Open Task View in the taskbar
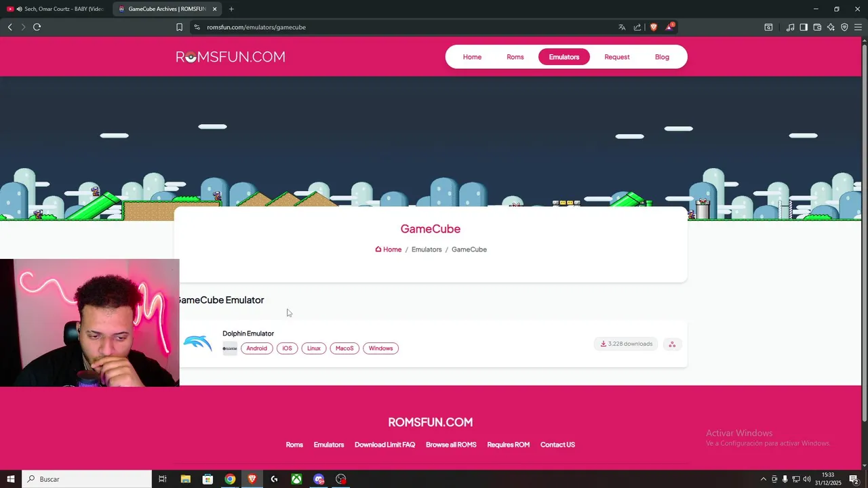The height and width of the screenshot is (488, 868). pos(163,479)
